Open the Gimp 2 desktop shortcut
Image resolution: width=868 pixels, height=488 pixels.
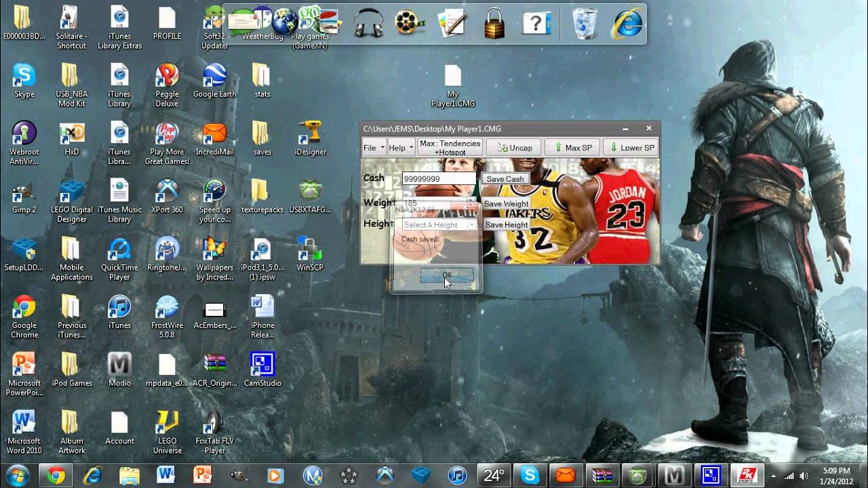click(x=24, y=197)
